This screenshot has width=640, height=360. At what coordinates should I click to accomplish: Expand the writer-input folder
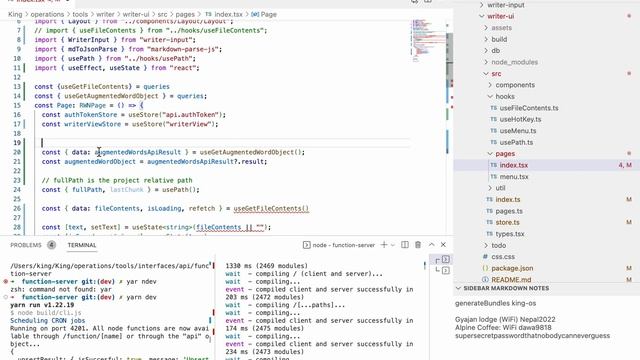[x=482, y=5]
